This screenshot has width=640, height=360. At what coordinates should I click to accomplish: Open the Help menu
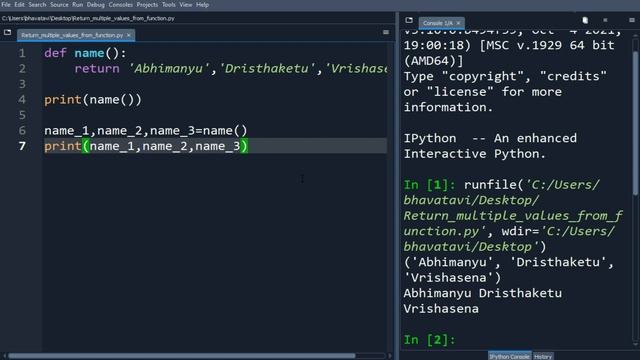coord(202,4)
